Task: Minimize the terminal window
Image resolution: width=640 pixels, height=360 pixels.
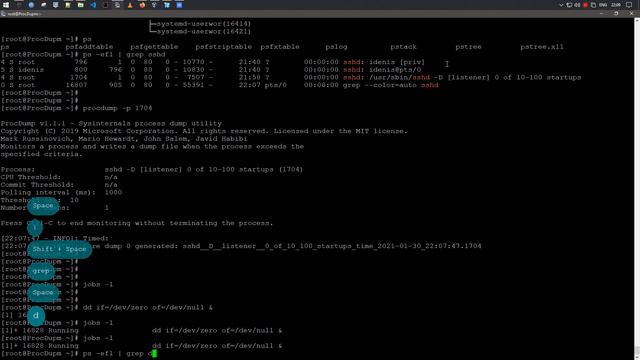Action: (601, 13)
